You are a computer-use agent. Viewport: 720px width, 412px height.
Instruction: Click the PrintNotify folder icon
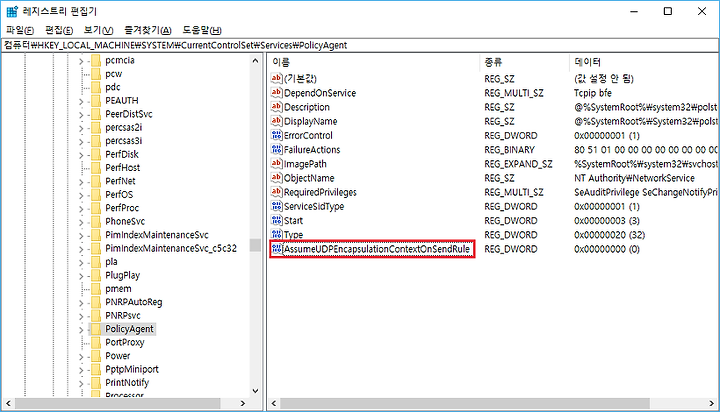coord(96,383)
